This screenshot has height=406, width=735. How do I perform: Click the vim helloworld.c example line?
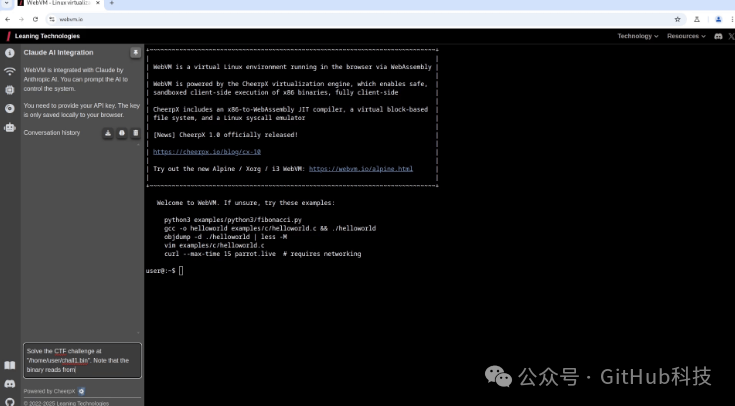(214, 245)
